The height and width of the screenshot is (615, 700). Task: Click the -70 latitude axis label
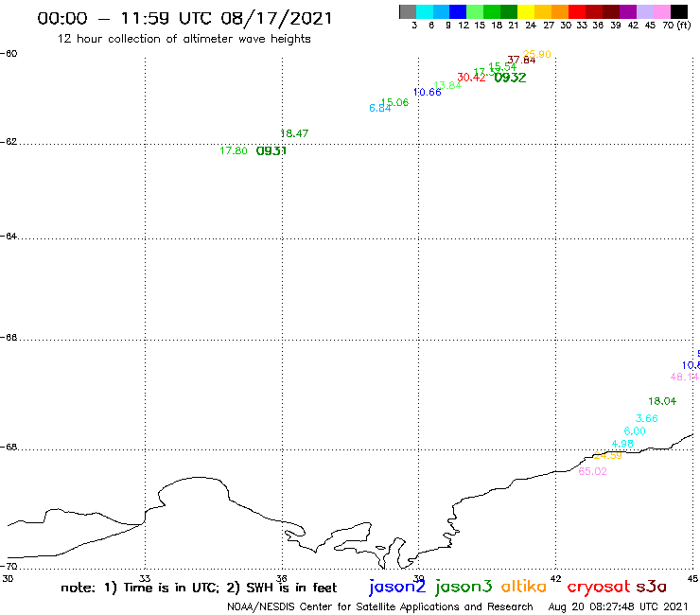click(x=9, y=567)
